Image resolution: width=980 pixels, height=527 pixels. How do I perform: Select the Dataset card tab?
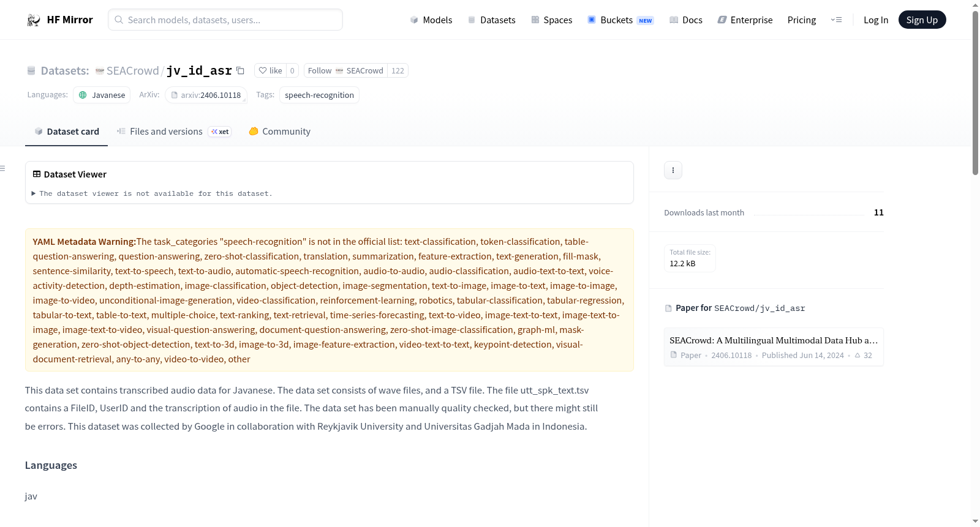coord(66,132)
